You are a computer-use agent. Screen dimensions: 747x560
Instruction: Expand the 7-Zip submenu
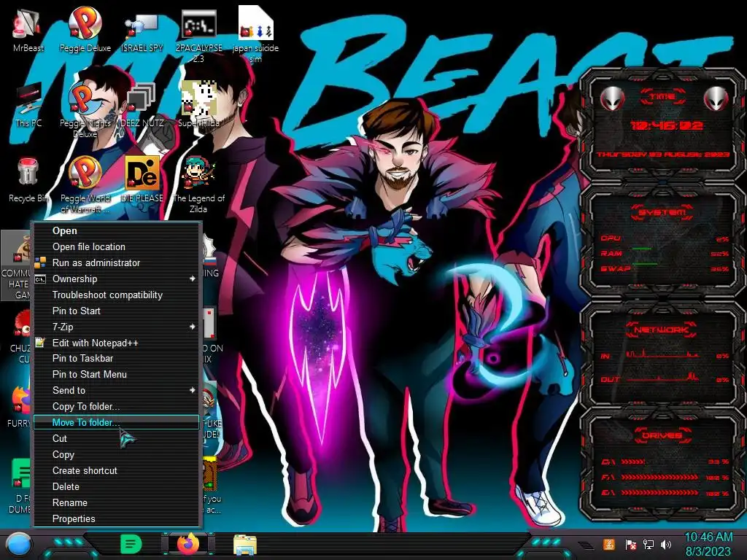pyautogui.click(x=116, y=327)
